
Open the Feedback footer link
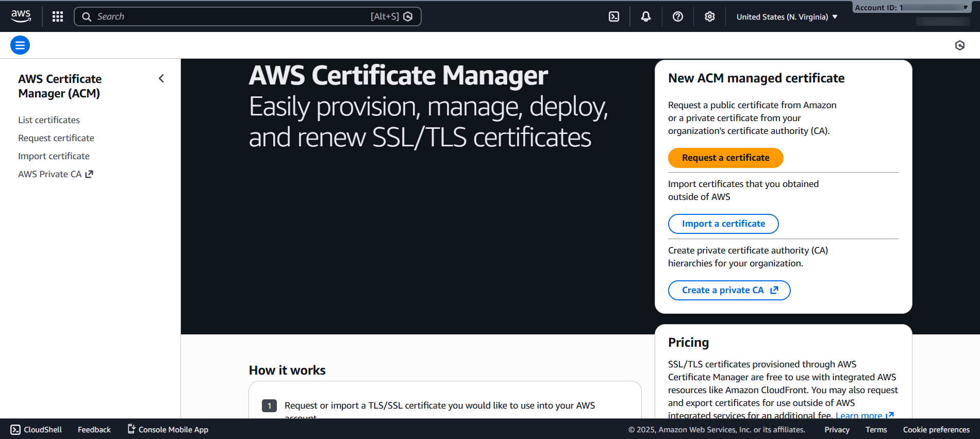click(x=94, y=429)
